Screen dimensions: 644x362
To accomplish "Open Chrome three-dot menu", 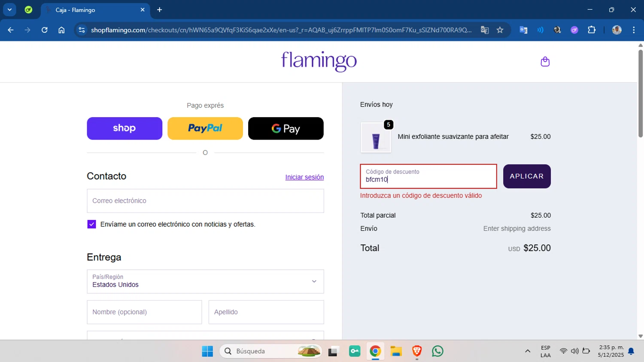I will coord(634,30).
